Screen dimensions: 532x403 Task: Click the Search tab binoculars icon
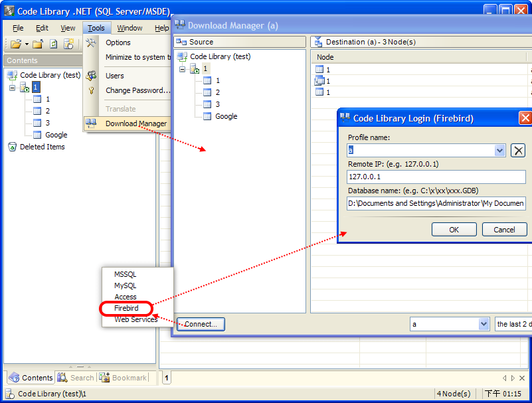(62, 378)
